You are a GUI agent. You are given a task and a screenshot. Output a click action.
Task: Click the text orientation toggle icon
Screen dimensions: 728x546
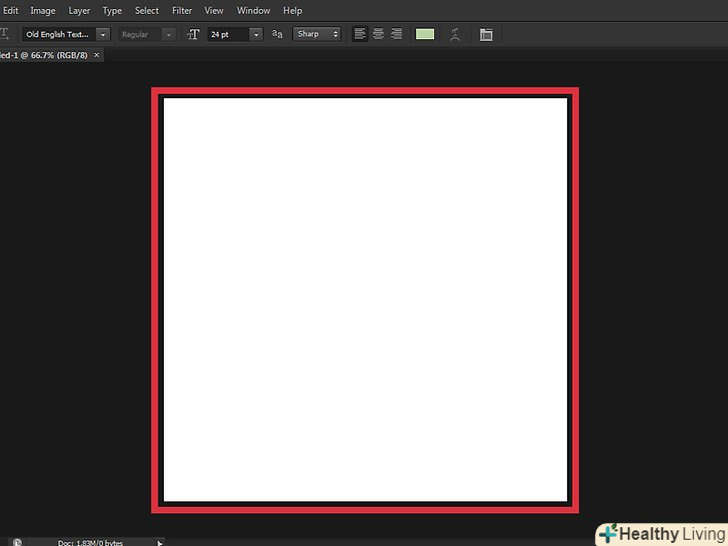[x=5, y=34]
